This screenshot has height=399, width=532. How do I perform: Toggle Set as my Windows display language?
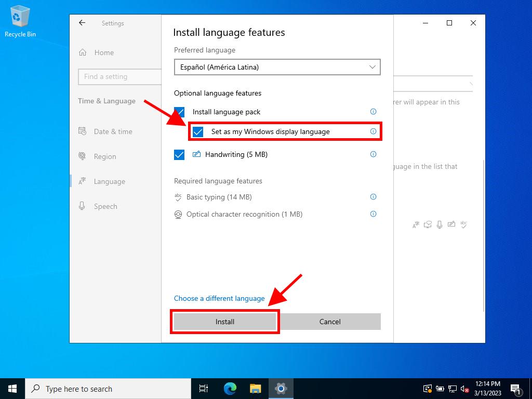[x=198, y=132]
